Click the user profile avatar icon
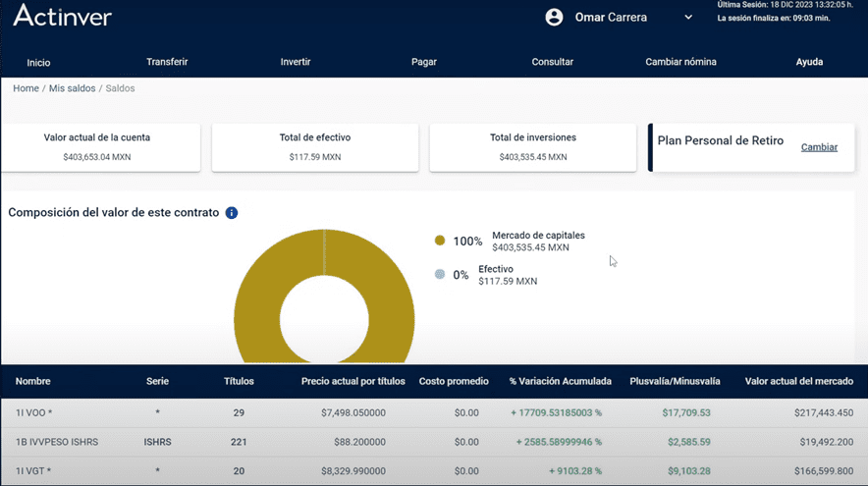Viewport: 868px width, 486px height. (554, 17)
